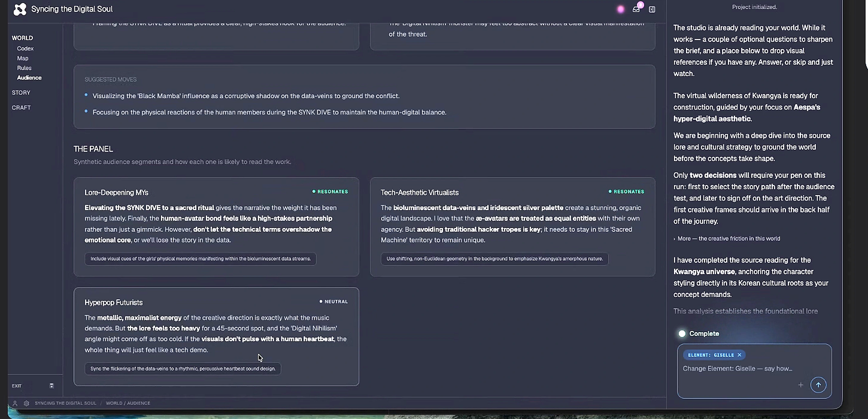The height and width of the screenshot is (419, 868).
Task: Open the settings gear in status bar
Action: point(26,403)
